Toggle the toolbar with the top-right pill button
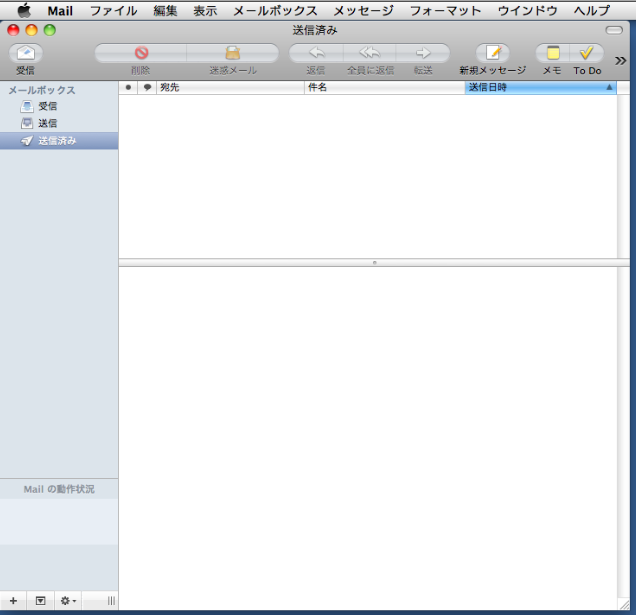Viewport: 636px width, 615px height. (x=613, y=31)
